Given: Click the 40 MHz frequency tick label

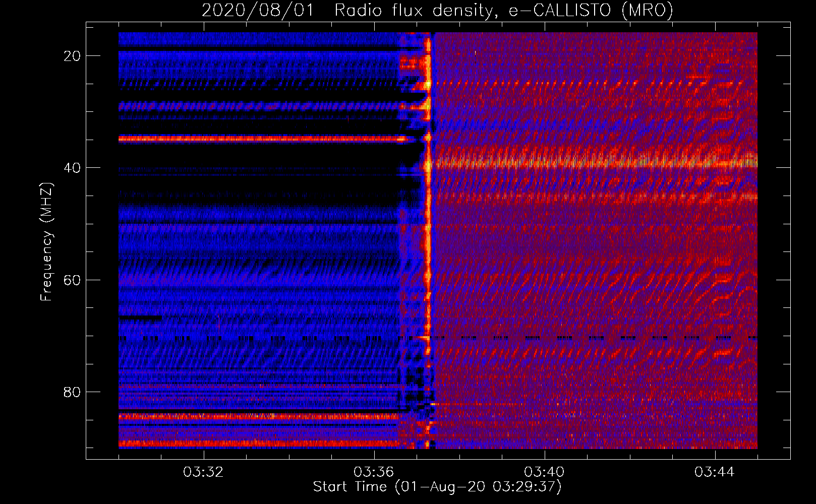Looking at the screenshot, I should click(72, 168).
